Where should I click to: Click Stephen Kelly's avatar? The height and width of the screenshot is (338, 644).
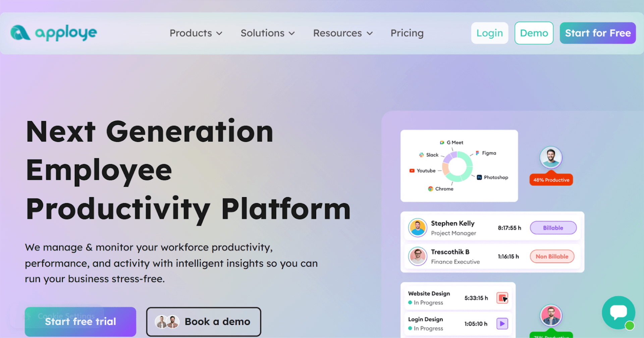(x=418, y=228)
